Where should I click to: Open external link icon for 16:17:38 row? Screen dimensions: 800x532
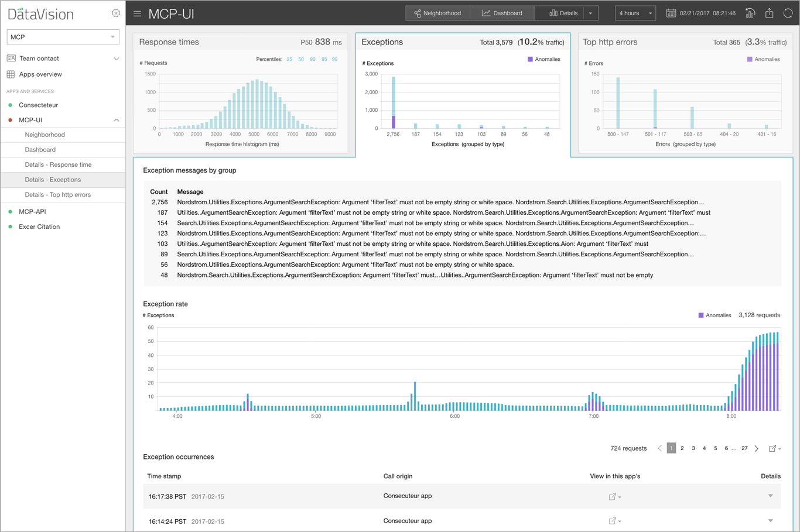(x=613, y=496)
